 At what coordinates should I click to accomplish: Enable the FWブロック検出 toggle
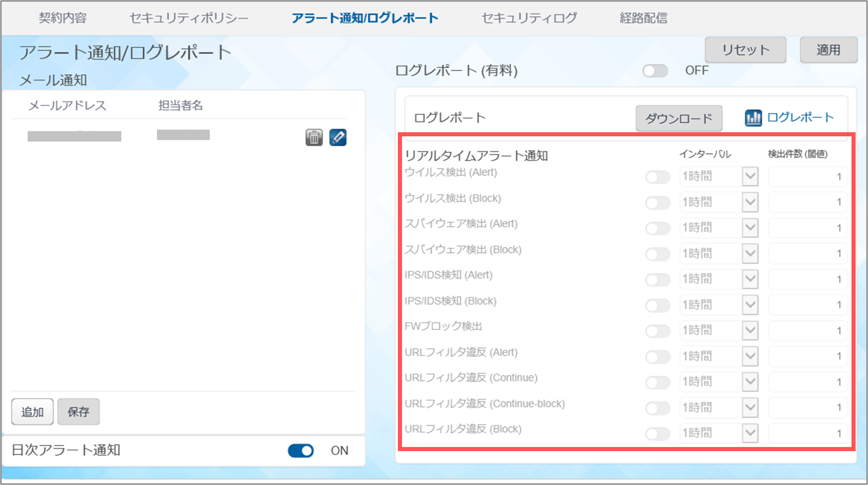pyautogui.click(x=658, y=331)
